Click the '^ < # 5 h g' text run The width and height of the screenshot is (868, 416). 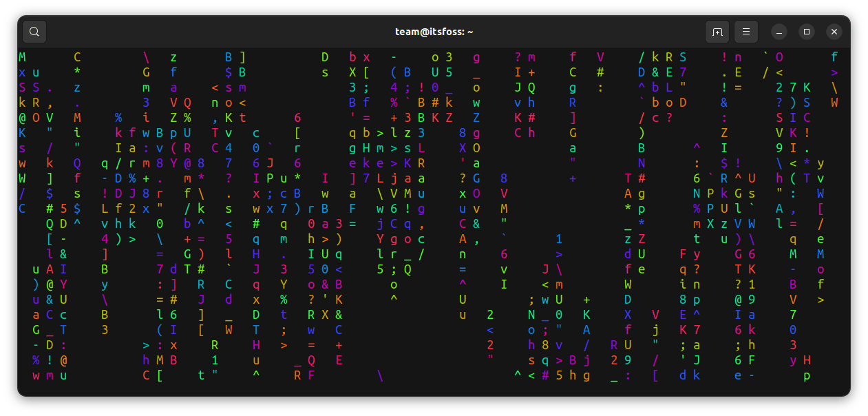click(552, 375)
